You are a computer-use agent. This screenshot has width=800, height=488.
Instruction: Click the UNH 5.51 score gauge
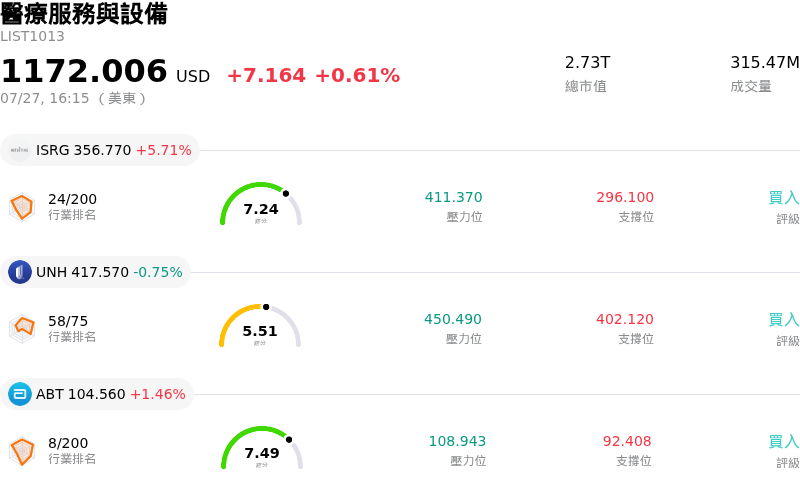pyautogui.click(x=260, y=326)
